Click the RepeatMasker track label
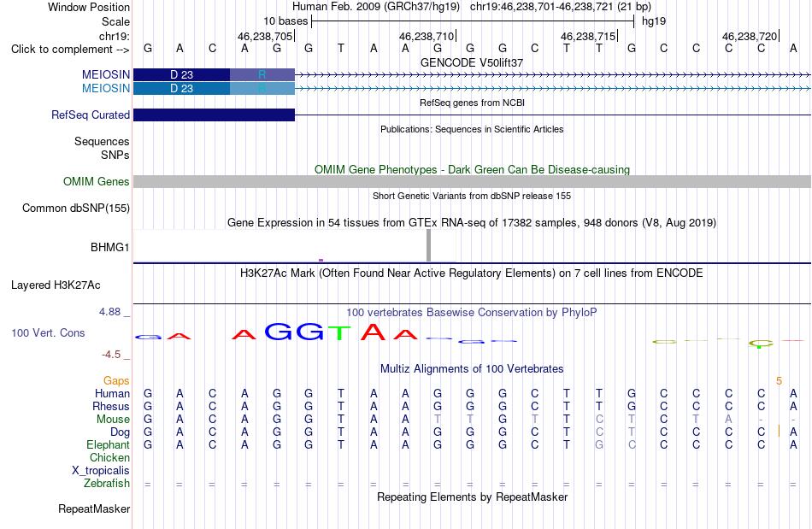Image resolution: width=812 pixels, height=529 pixels. 94,508
